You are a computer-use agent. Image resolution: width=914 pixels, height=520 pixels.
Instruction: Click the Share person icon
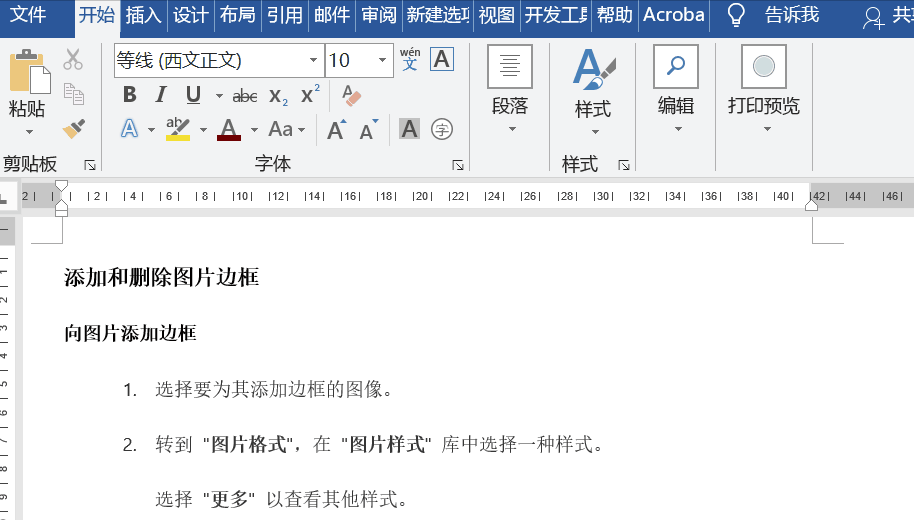[873, 17]
